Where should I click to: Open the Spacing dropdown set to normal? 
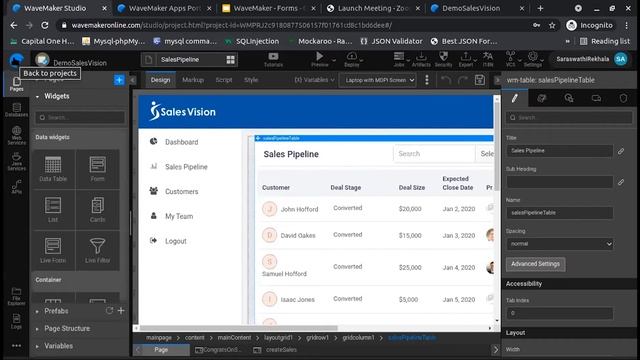560,244
